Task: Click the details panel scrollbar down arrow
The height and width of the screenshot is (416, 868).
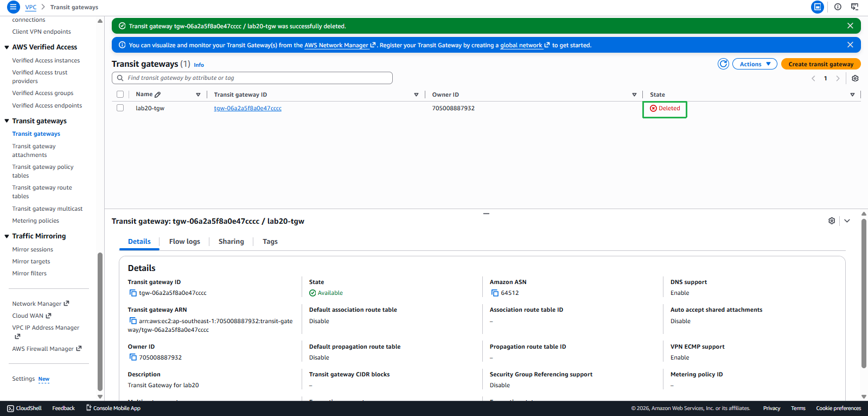Action: pyautogui.click(x=864, y=396)
